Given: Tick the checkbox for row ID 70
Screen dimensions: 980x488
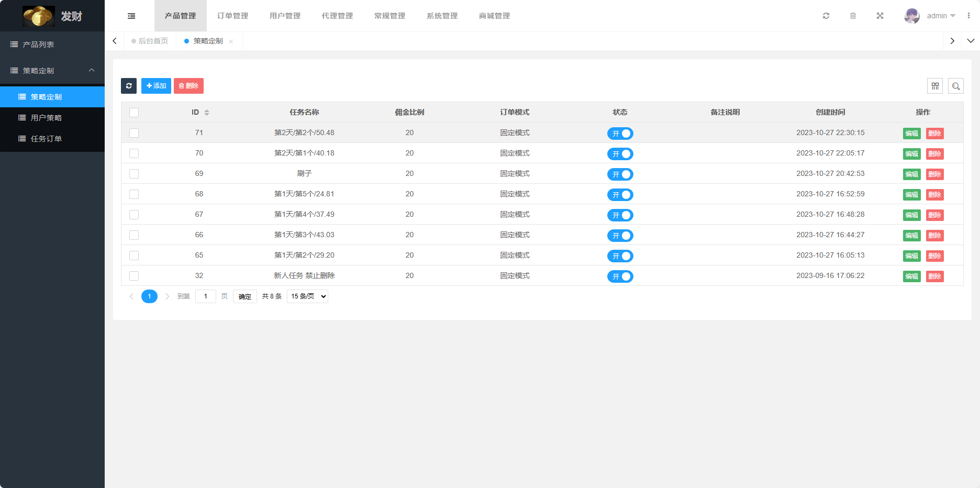Looking at the screenshot, I should coord(134,153).
